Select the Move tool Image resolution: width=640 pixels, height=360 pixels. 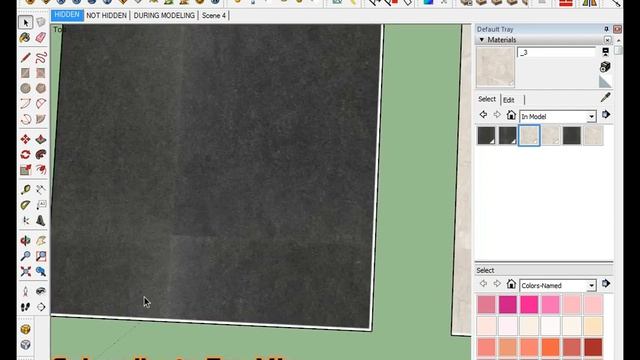click(26, 139)
